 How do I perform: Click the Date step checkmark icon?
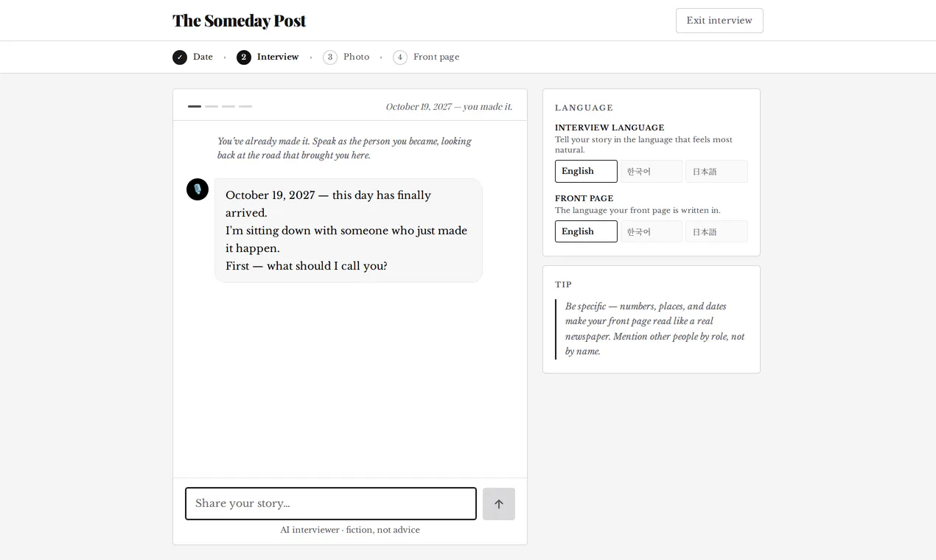[x=180, y=57]
